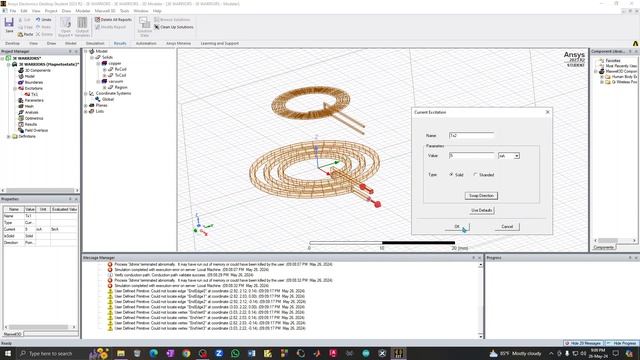Switch to the Simulation ribbon tab
The height and width of the screenshot is (360, 640).
point(95,43)
